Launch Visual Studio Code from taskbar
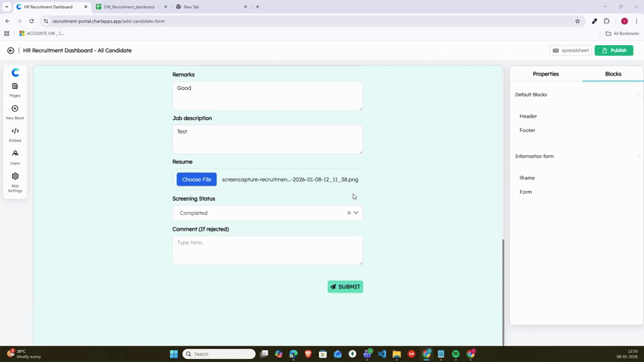The width and height of the screenshot is (644, 362). pyautogui.click(x=382, y=354)
